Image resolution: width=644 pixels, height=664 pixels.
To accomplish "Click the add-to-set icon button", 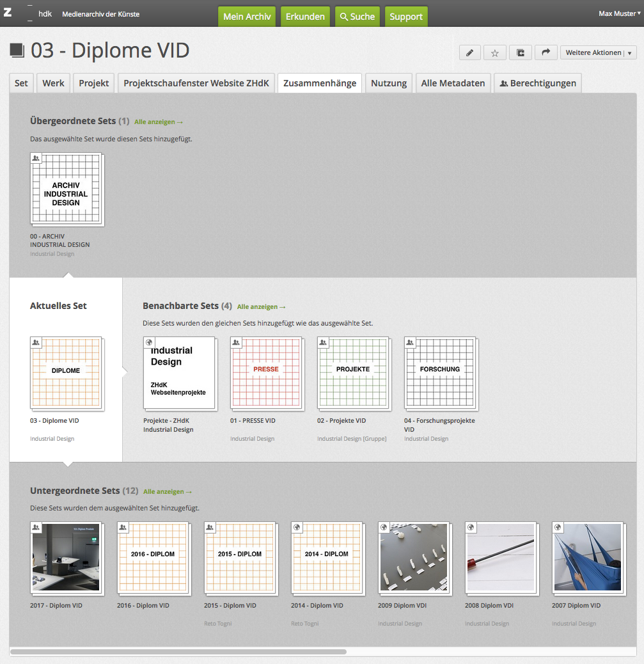I will coord(520,53).
